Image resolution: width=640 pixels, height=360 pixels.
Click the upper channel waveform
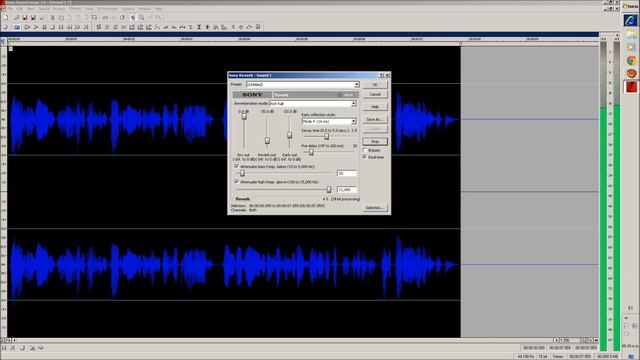click(x=234, y=118)
